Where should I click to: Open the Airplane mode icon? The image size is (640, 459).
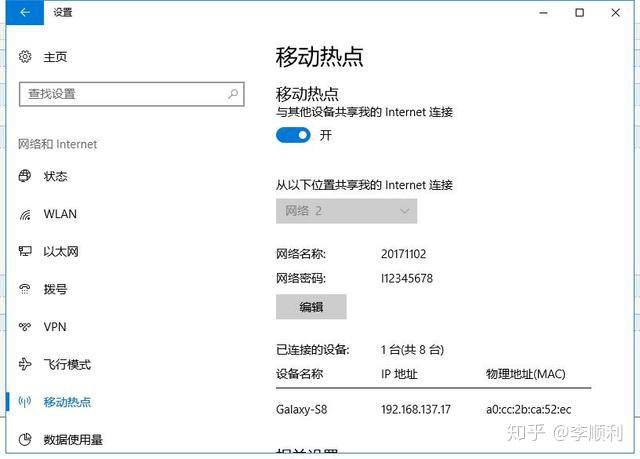[x=25, y=364]
